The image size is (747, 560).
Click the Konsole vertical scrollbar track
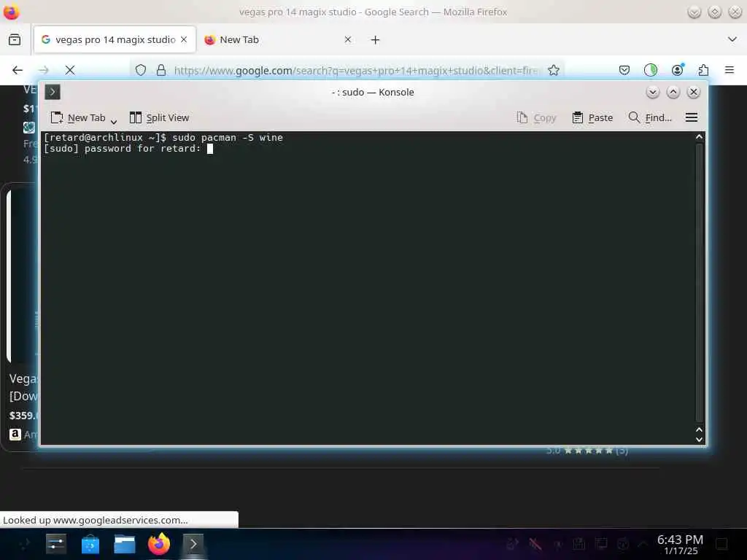pos(699,283)
